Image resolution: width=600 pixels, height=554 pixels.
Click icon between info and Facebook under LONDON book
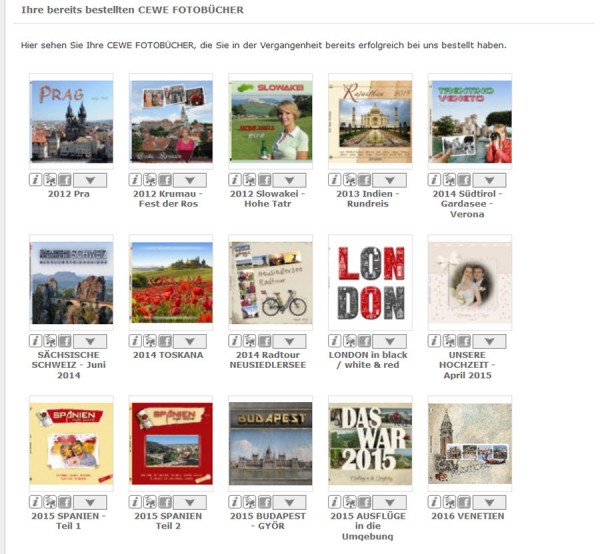point(349,341)
